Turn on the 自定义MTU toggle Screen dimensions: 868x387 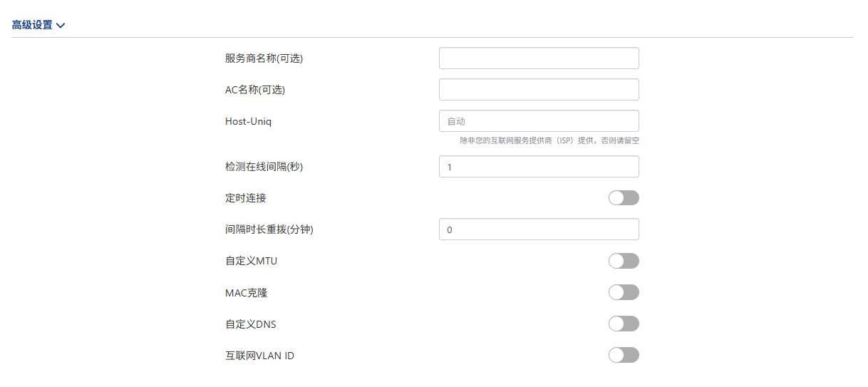[624, 261]
